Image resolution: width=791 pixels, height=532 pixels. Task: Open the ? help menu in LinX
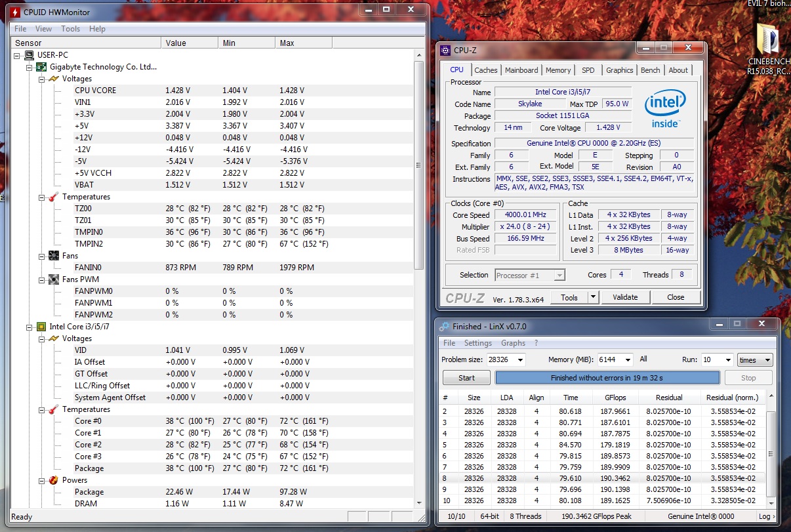tap(536, 343)
